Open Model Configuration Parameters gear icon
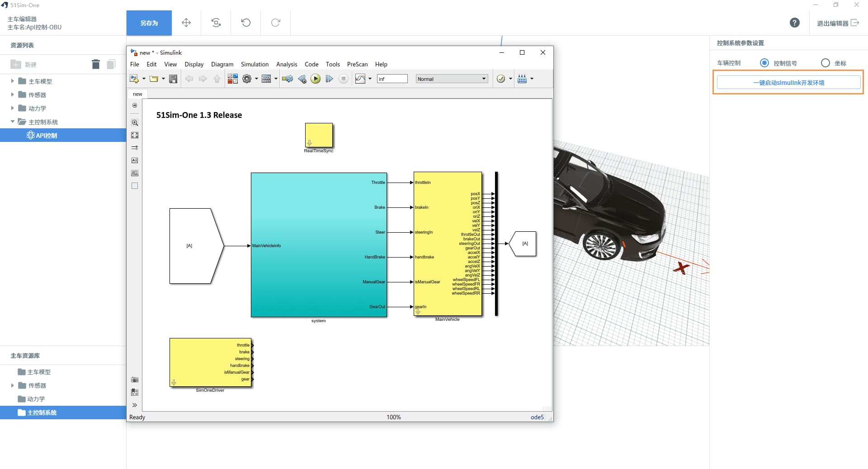This screenshot has width=868, height=469. pyautogui.click(x=247, y=79)
